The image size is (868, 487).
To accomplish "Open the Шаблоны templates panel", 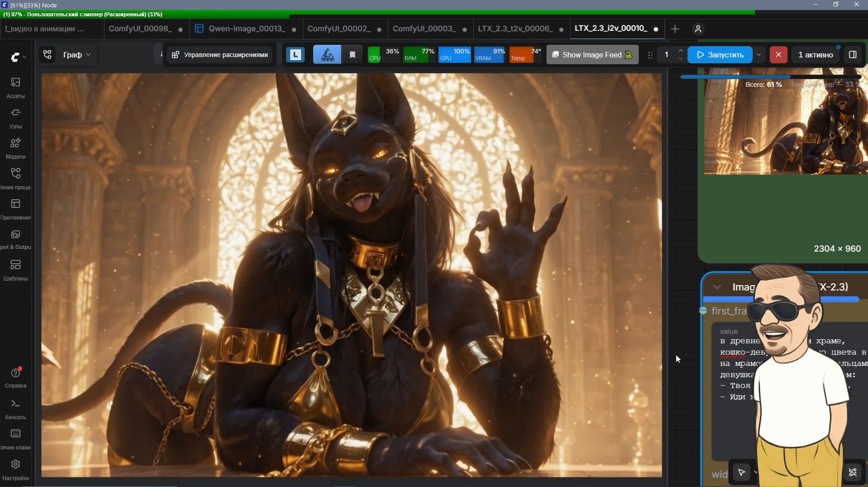I will (x=15, y=270).
